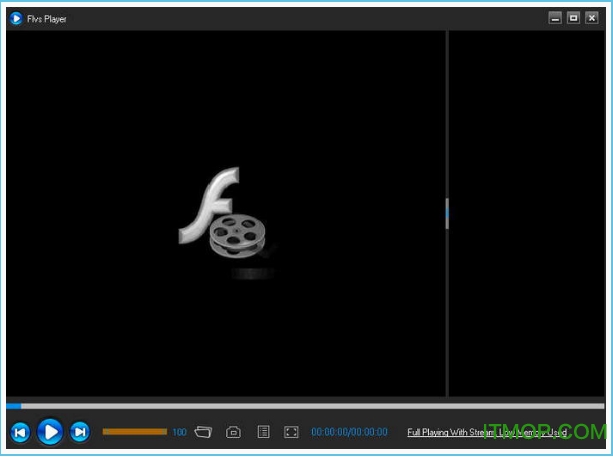Image resolution: width=613 pixels, height=457 pixels.
Task: Close the Flvs Player window
Action: click(x=591, y=18)
